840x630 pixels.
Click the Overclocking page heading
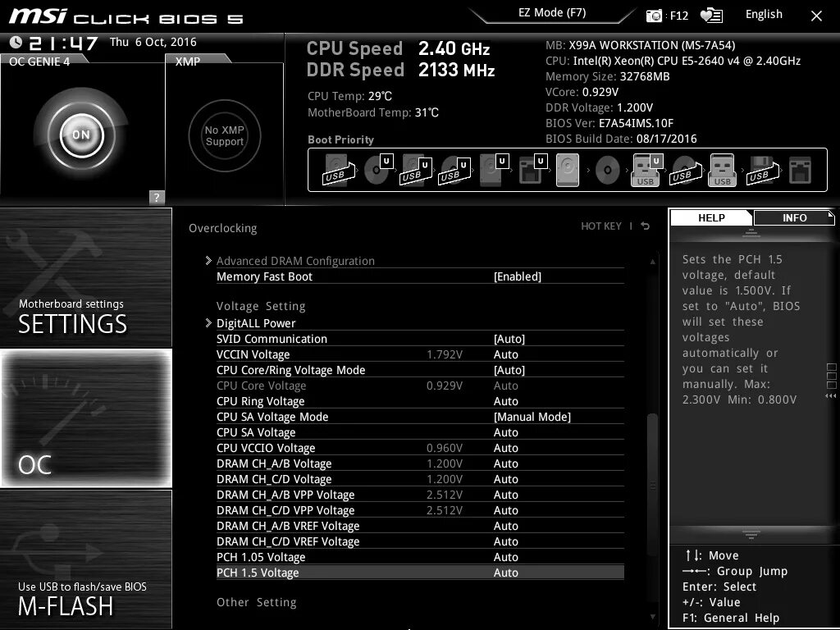[x=222, y=228]
